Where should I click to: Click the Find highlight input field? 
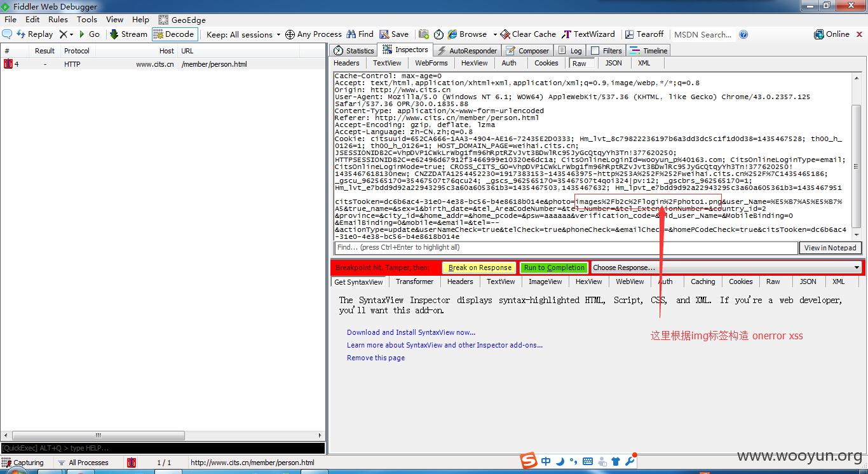[566, 248]
